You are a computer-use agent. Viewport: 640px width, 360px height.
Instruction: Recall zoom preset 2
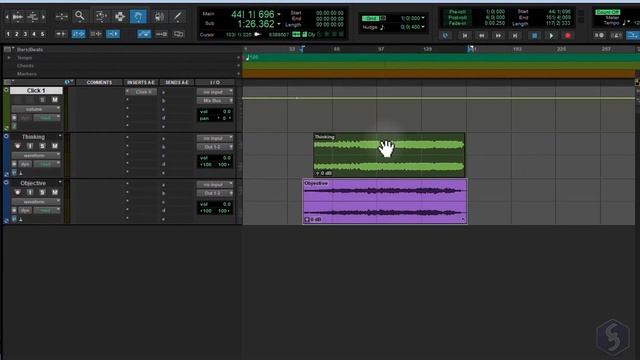[x=17, y=34]
